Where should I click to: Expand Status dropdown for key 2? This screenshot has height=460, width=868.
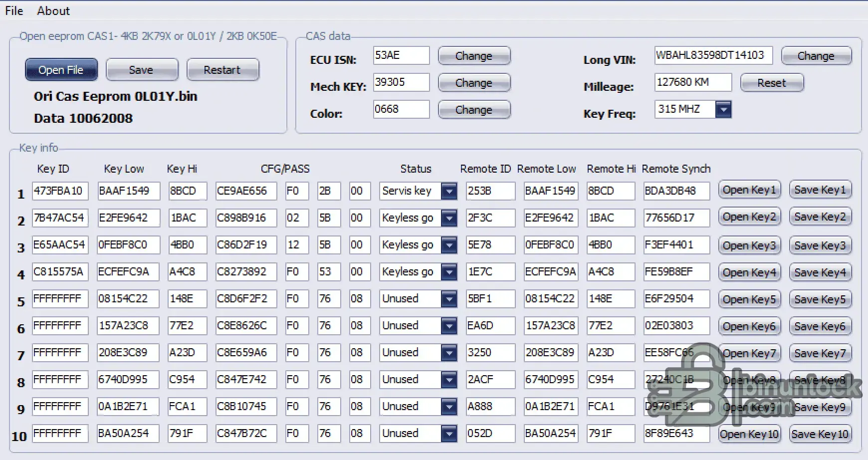449,218
